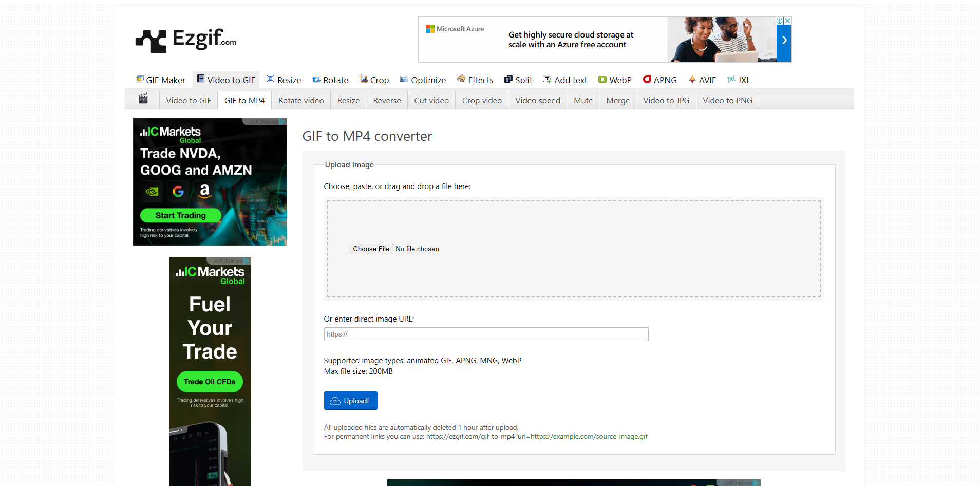Click Trade Oil CFDs ad button

click(x=210, y=382)
